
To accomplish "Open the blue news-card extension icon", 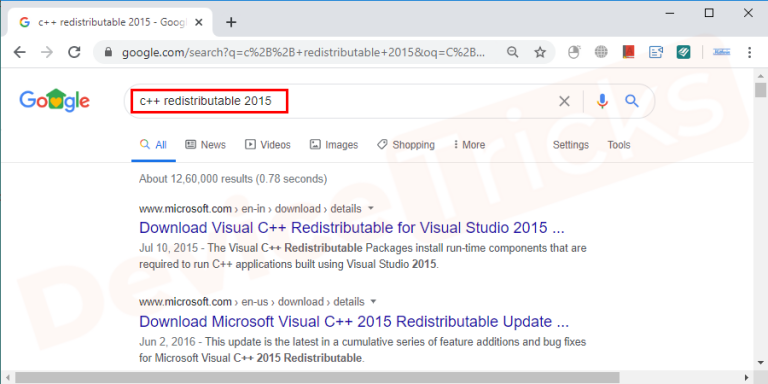I will tap(656, 52).
